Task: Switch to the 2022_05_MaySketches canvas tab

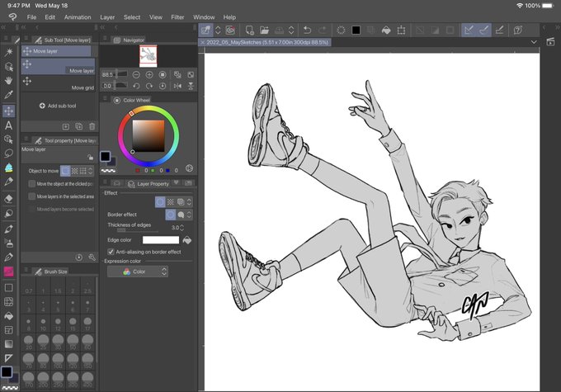Action: 265,42
